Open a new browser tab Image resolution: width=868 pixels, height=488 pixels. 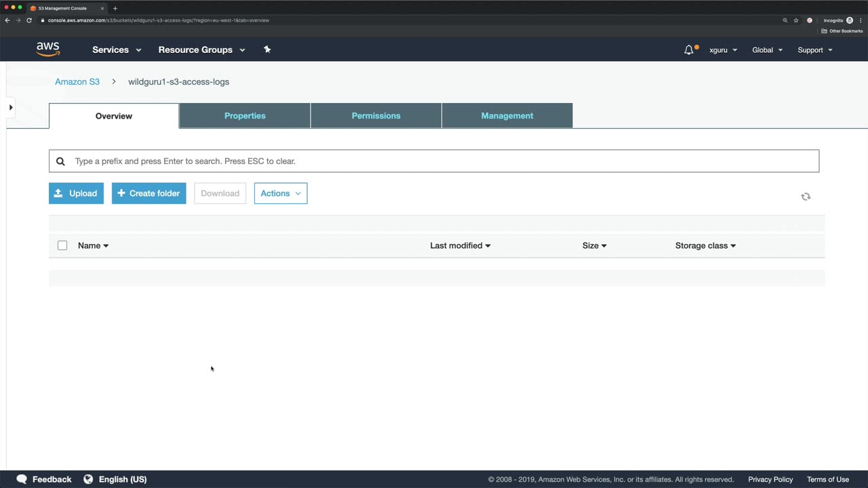pos(115,8)
